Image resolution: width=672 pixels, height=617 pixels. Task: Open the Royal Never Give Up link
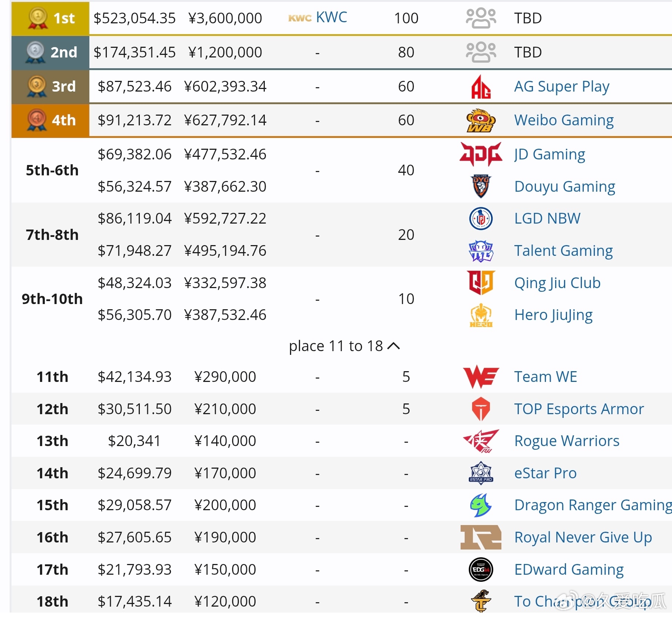[583, 537]
